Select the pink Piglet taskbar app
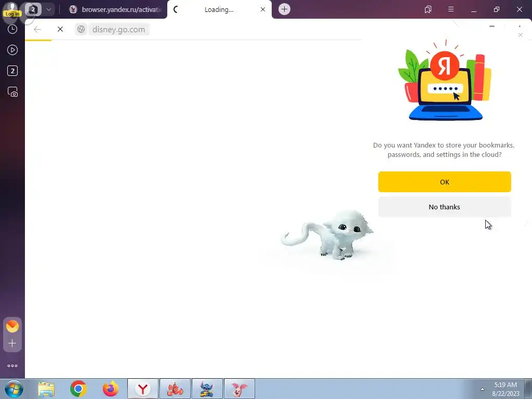The image size is (532, 399). [240, 389]
